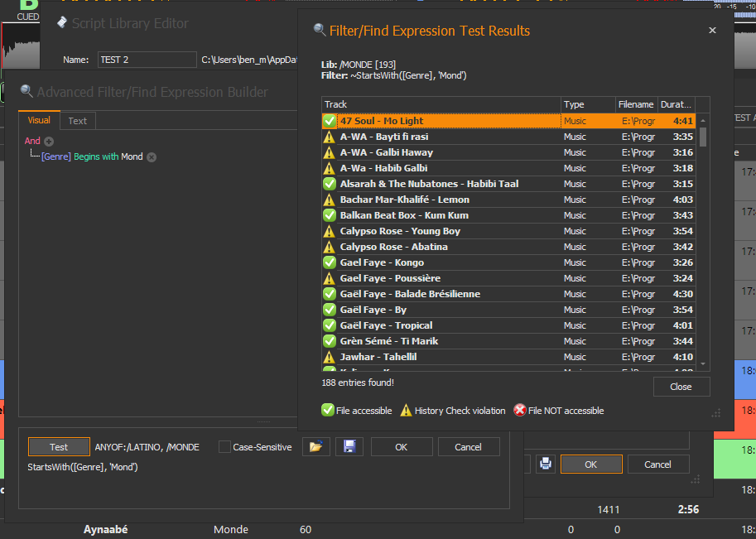Change the [Genre] field selector
Viewport: 756px width, 539px height.
coord(55,157)
